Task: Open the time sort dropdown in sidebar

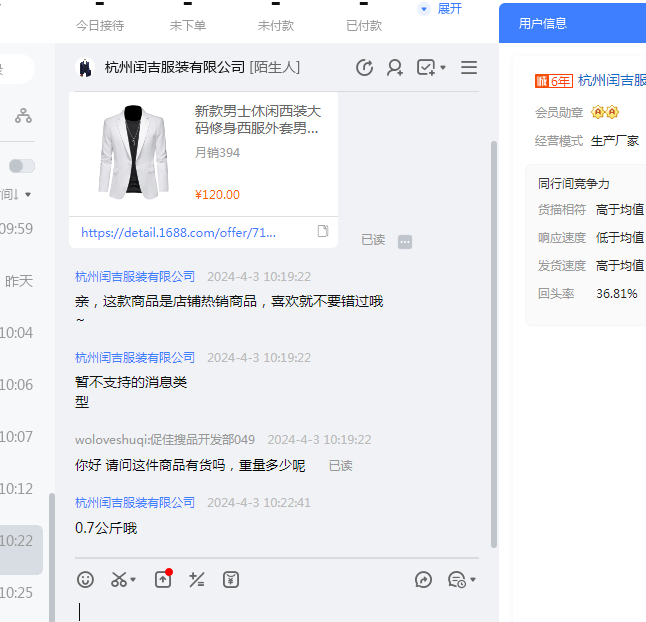Action: 17,194
